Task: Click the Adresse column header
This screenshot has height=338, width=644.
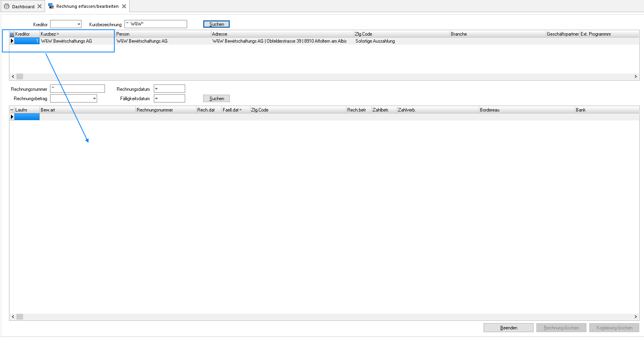Action: (x=283, y=34)
